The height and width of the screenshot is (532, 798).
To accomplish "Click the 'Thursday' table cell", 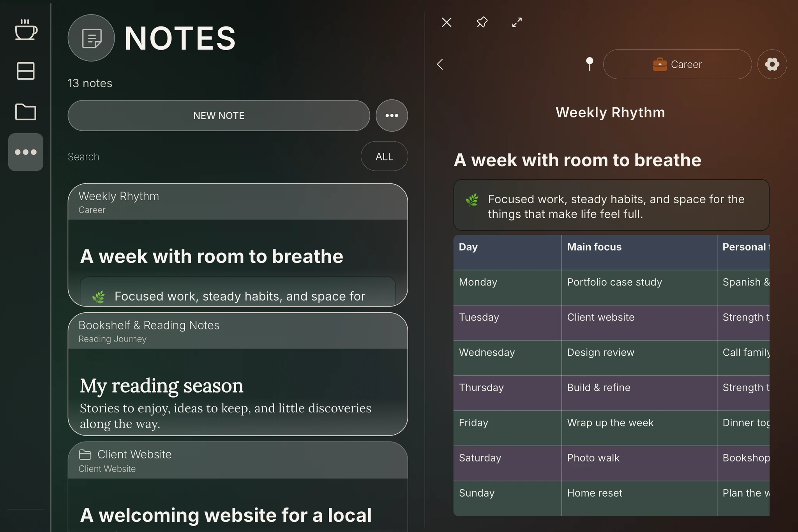I will point(507,393).
